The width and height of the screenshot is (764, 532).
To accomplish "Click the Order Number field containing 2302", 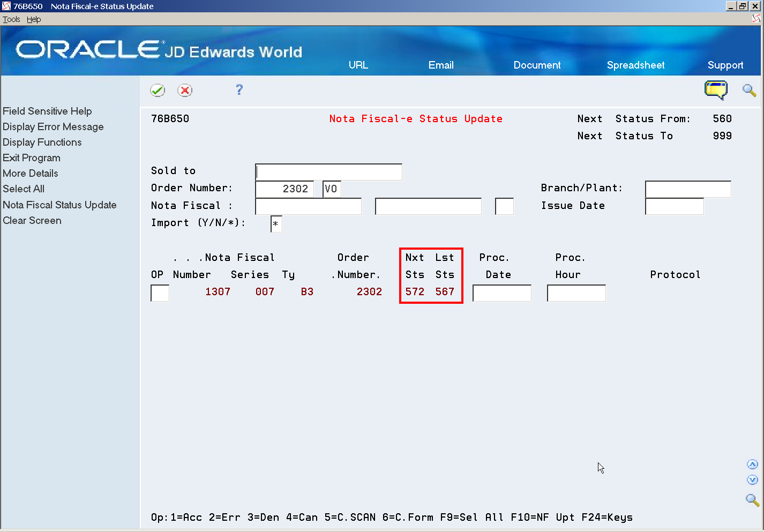I will tap(284, 189).
